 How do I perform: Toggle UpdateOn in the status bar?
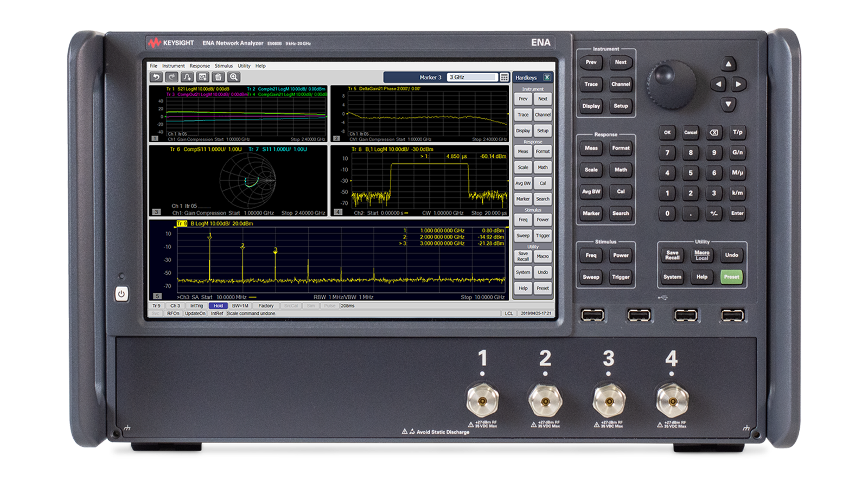pos(195,313)
